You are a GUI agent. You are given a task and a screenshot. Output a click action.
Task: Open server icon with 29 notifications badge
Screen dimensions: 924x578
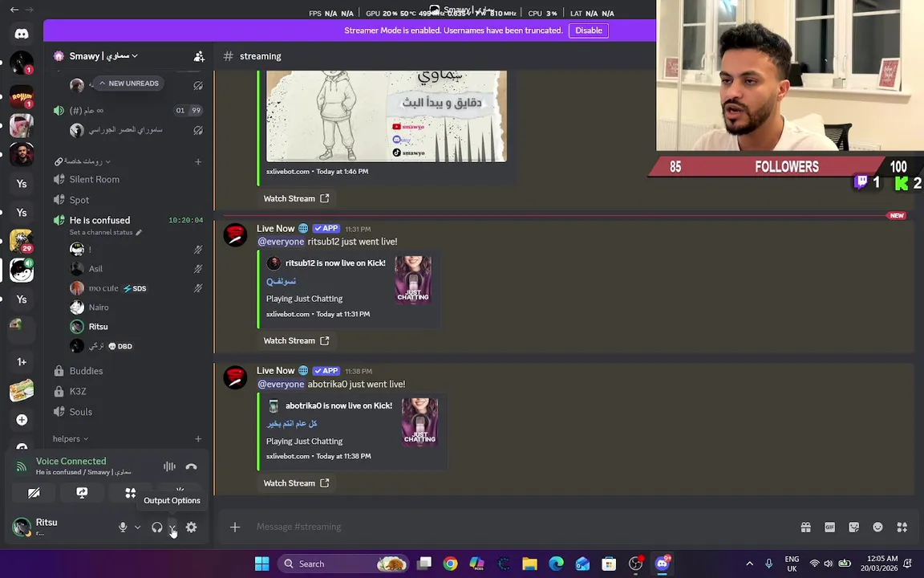click(22, 241)
